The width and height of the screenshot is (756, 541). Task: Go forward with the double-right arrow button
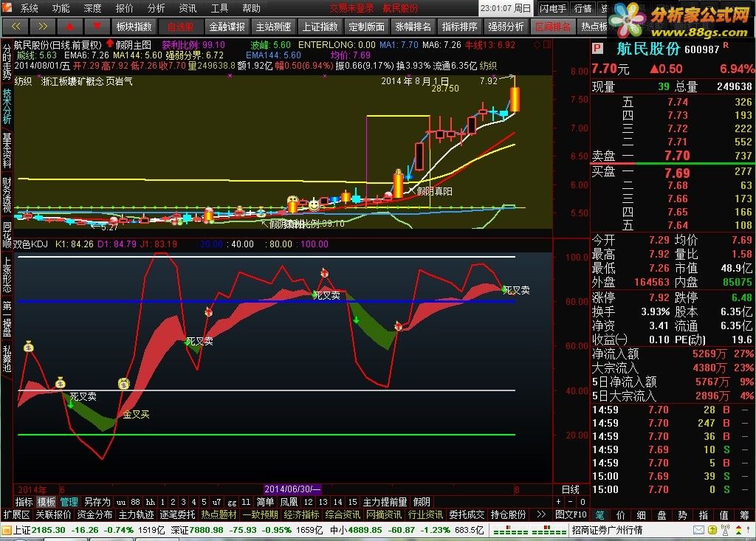click(43, 27)
